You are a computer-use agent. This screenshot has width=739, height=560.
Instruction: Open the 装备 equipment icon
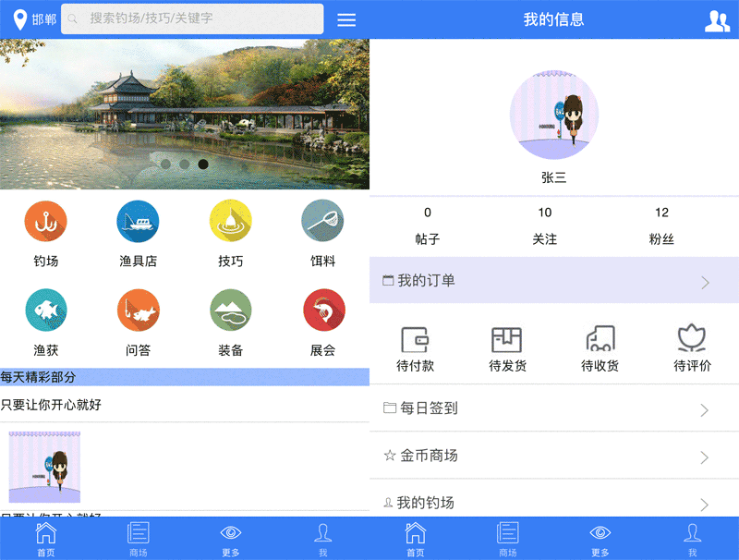point(231,310)
